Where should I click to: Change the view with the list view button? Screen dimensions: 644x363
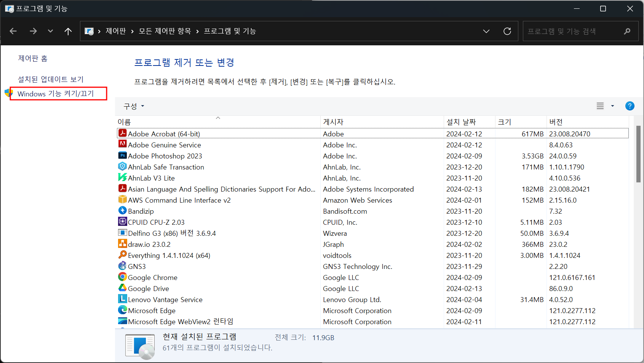[600, 106]
